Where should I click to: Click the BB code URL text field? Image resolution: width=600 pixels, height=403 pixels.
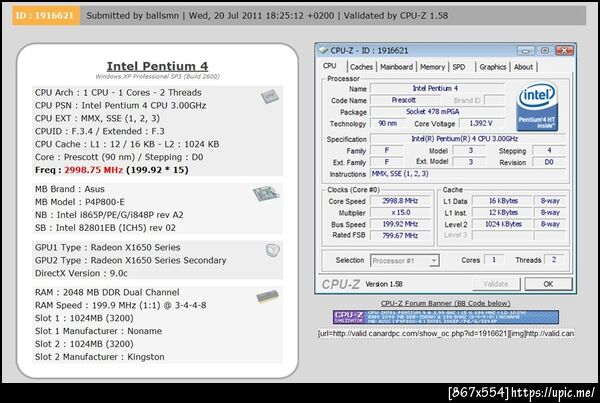click(446, 333)
